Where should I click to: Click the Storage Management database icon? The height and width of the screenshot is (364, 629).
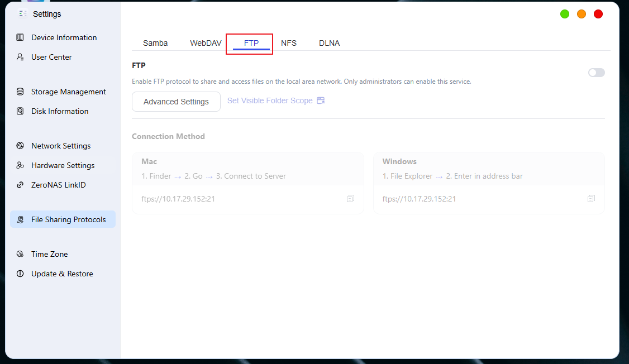coord(20,92)
